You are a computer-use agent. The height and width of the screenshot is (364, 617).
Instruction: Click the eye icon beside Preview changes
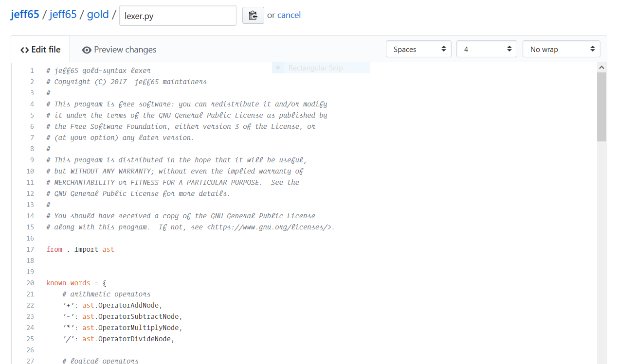coord(87,50)
